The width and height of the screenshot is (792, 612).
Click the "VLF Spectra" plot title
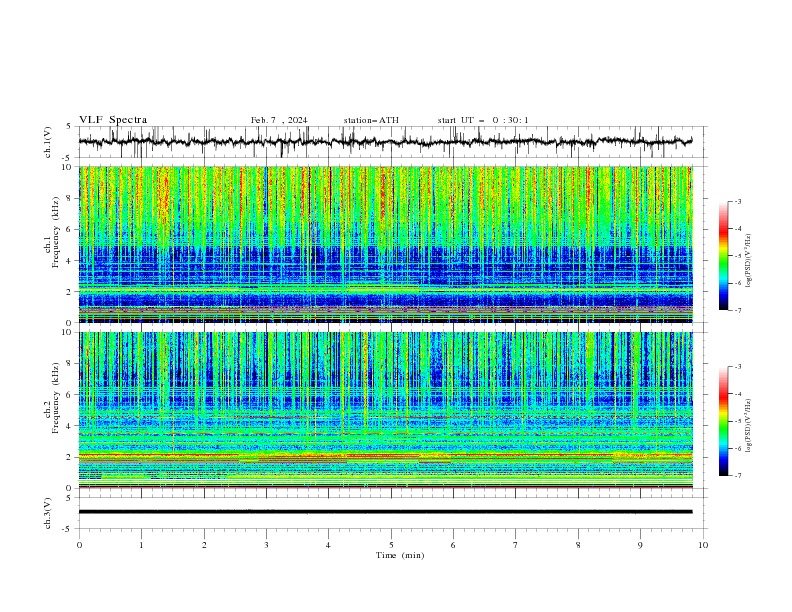click(113, 120)
